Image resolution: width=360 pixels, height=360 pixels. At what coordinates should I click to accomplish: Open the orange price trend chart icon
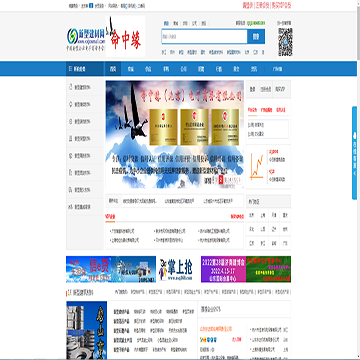(257, 166)
